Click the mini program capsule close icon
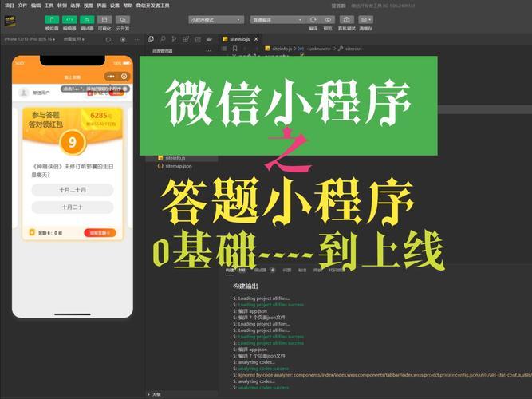 [x=124, y=76]
